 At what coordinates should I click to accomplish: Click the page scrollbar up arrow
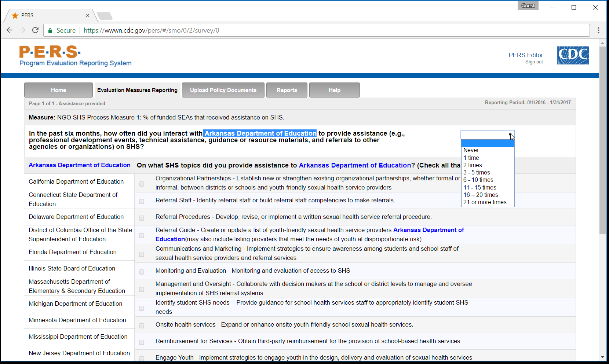pyautogui.click(x=602, y=43)
